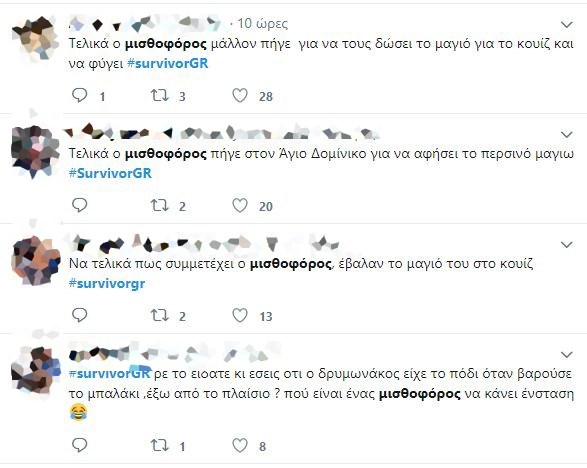Open options chevron on the first tweet

tap(567, 25)
